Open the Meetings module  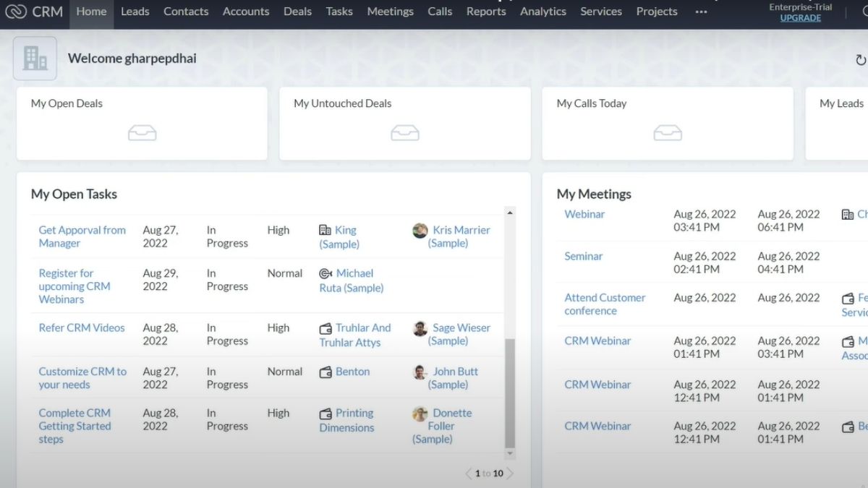(x=390, y=11)
